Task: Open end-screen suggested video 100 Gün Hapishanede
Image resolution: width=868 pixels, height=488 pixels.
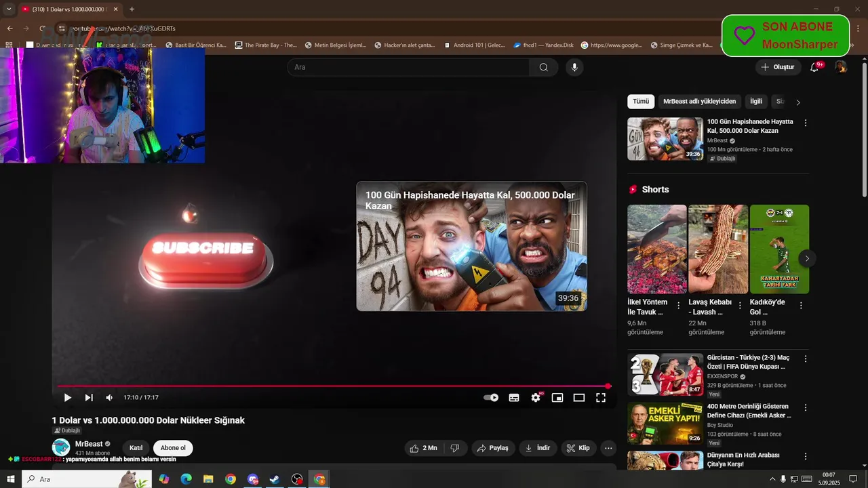Action: click(x=471, y=246)
